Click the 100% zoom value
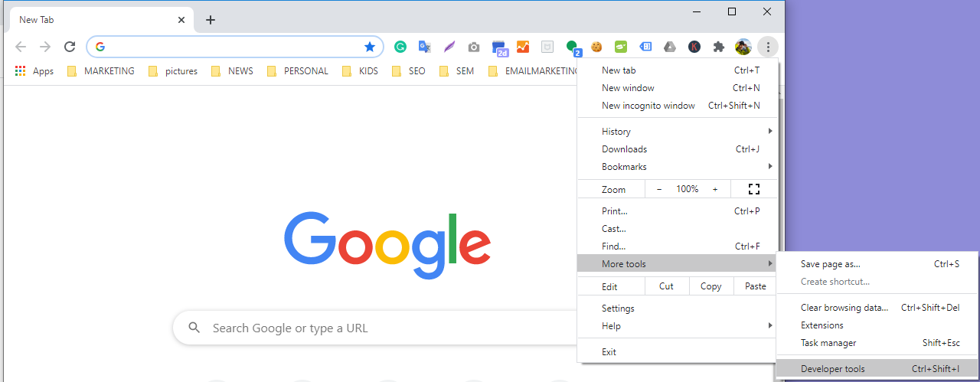This screenshot has width=980, height=382. [688, 189]
